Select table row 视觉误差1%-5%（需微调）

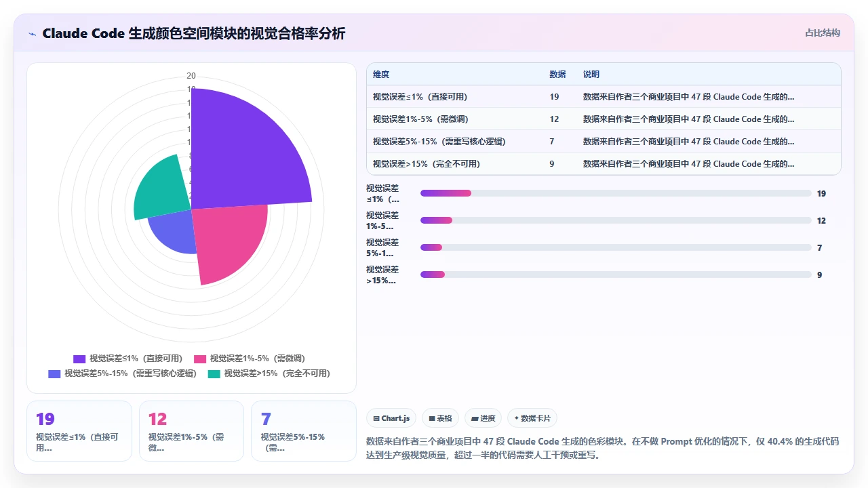(x=604, y=119)
